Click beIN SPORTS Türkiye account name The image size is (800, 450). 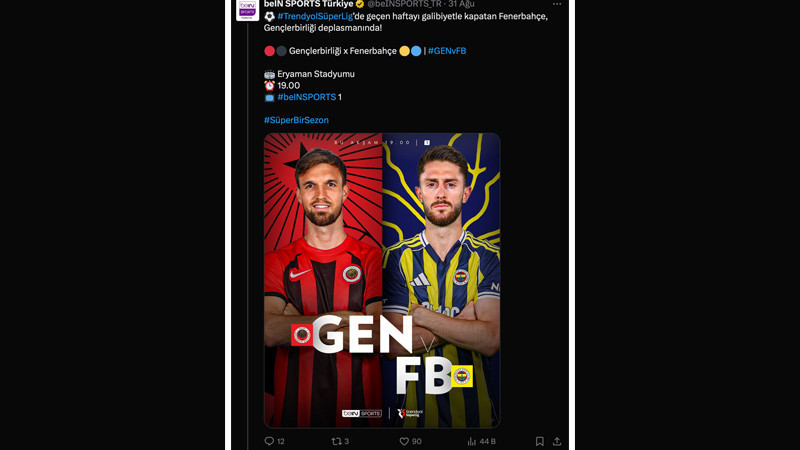(x=309, y=4)
